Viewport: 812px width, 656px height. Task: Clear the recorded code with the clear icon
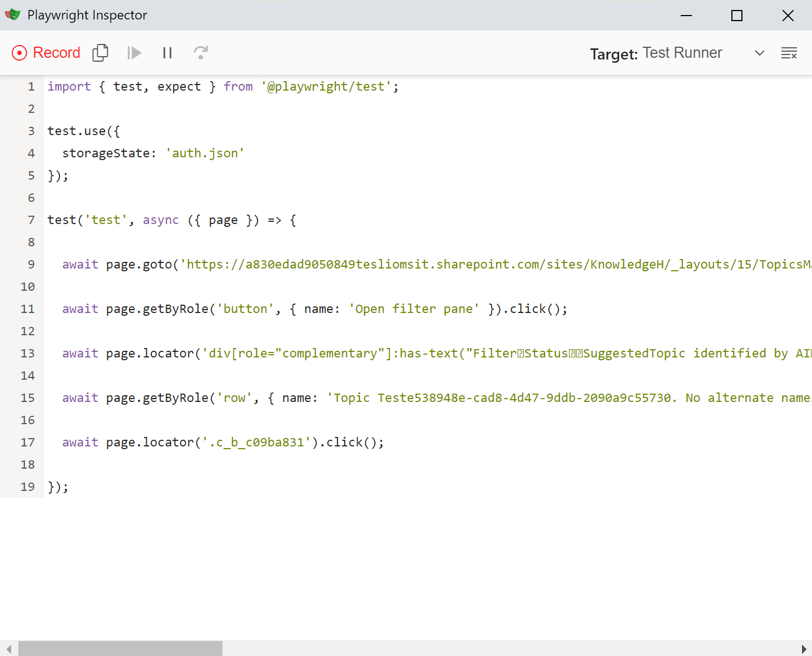[789, 53]
